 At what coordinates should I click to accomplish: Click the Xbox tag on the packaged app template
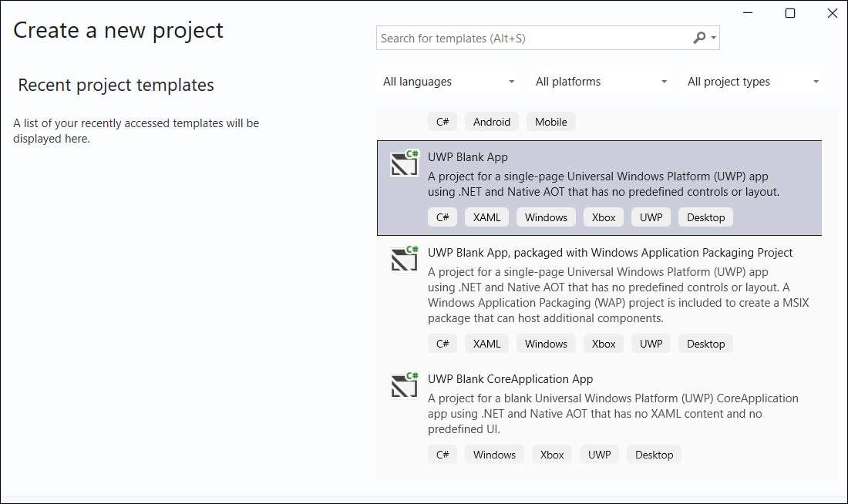(603, 343)
